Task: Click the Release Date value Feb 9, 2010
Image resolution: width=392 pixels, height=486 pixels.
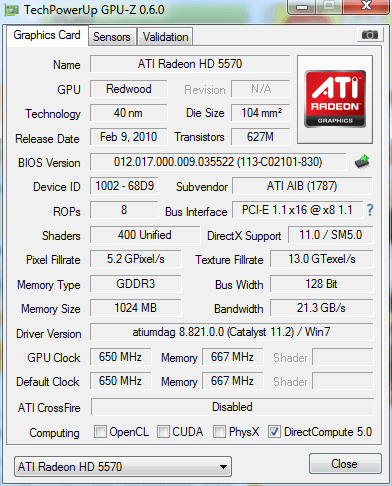Action: (x=129, y=137)
